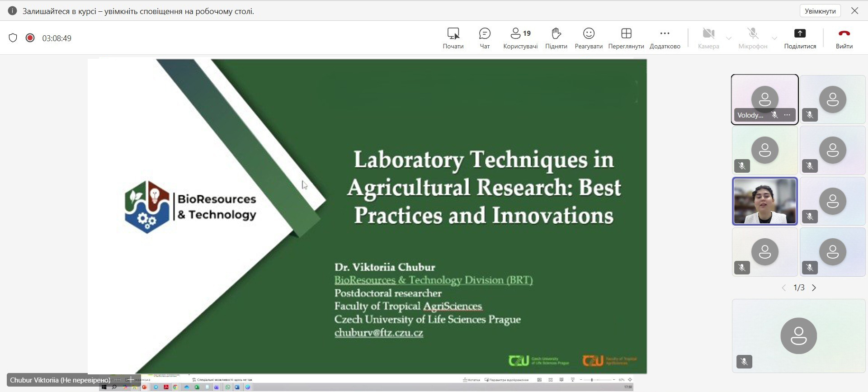Open the reactions menu (Реагувати)
Screen dimensions: 868x392
click(589, 38)
